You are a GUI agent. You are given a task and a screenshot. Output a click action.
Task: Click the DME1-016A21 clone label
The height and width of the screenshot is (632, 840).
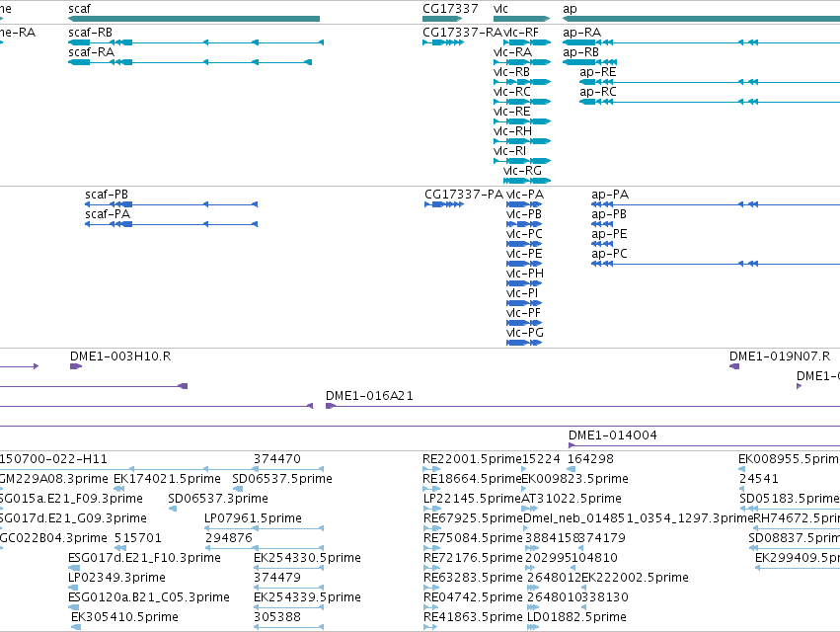coord(369,396)
